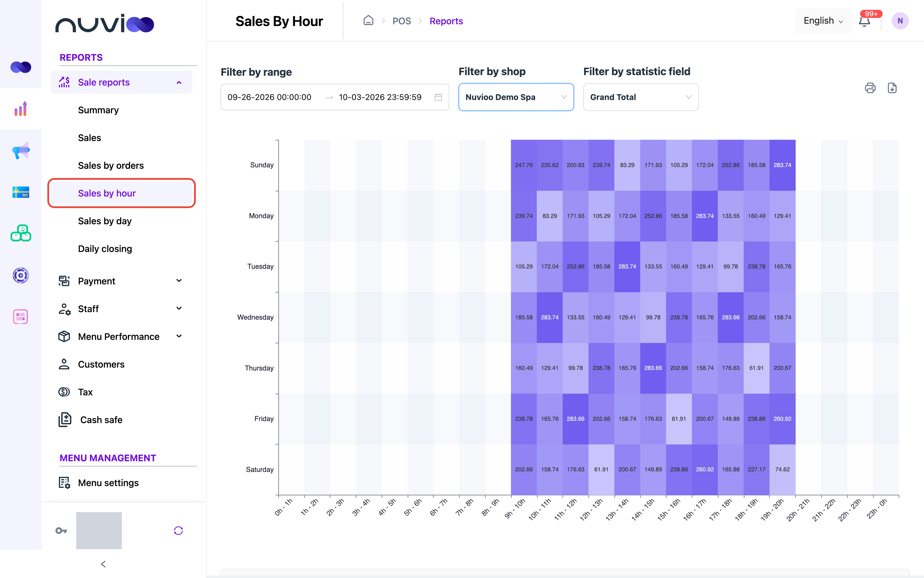This screenshot has height=578, width=924.
Task: Click the calendar icon in date range
Action: (438, 97)
